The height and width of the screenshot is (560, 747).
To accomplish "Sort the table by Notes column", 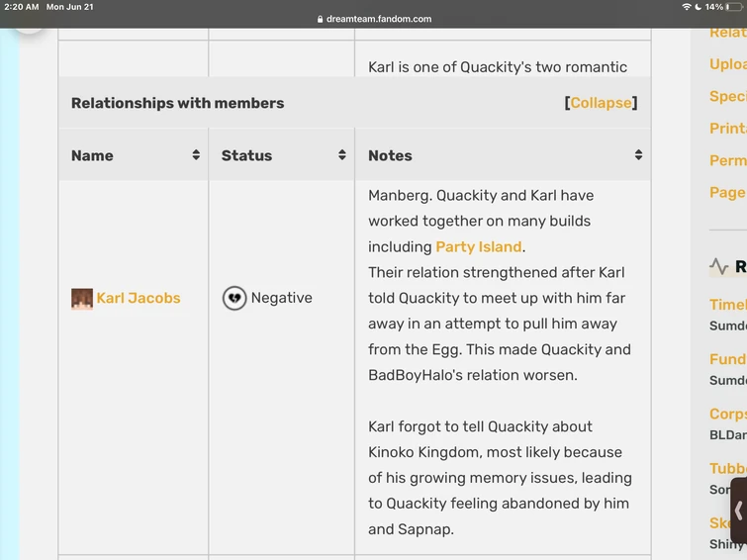I will tap(638, 155).
